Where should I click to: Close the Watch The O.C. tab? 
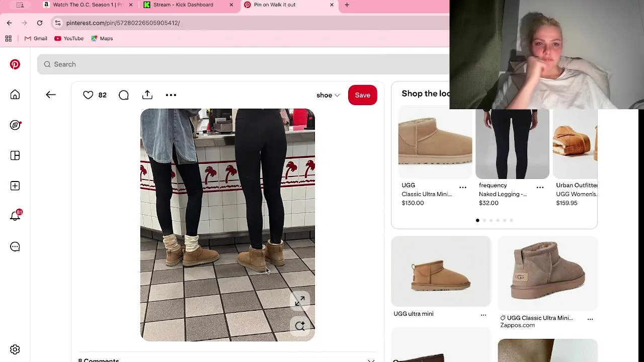131,5
